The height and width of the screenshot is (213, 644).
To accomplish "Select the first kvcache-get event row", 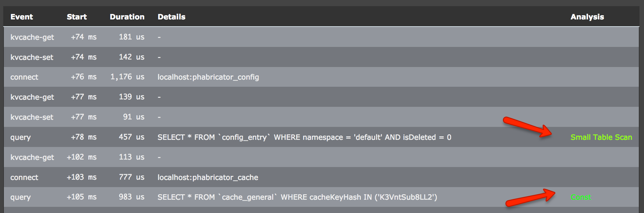I will pos(32,37).
